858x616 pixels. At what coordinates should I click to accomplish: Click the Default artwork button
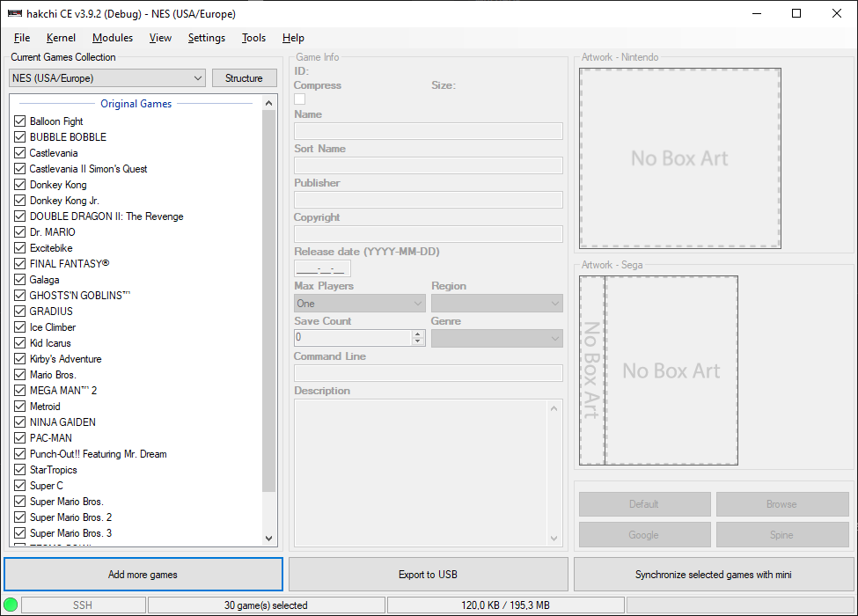(x=644, y=504)
